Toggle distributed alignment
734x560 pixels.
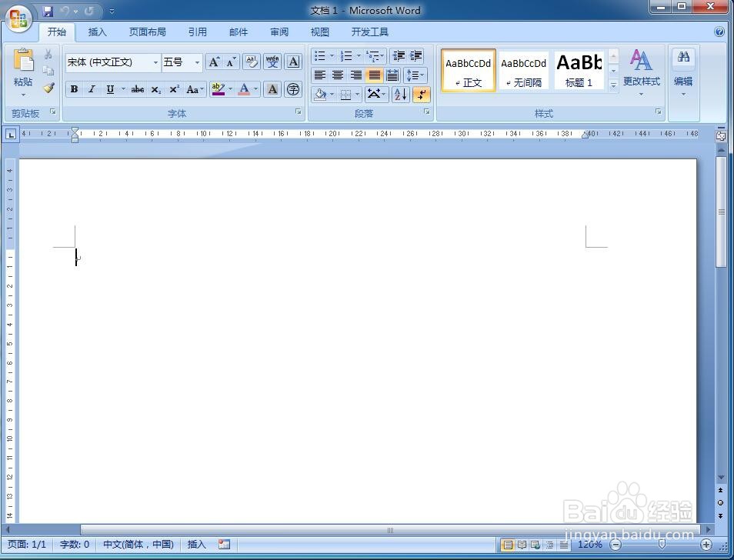(392, 75)
